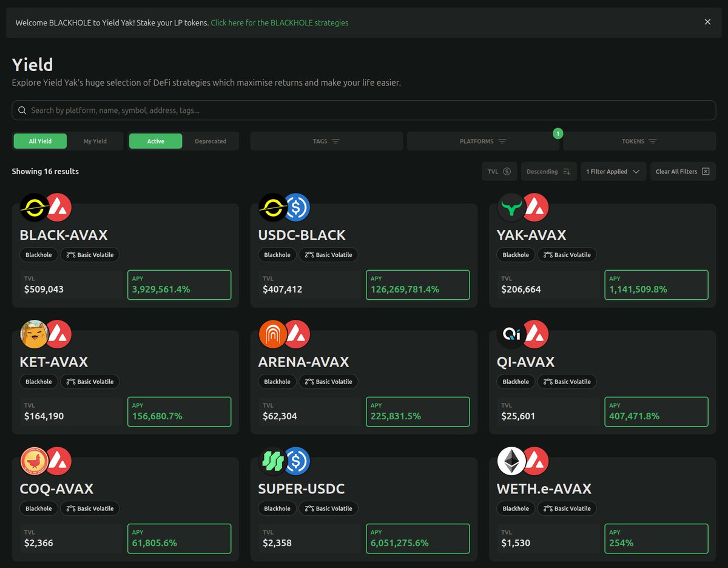Click Clear All Filters
Viewport: 728px width, 568px height.
coord(683,172)
